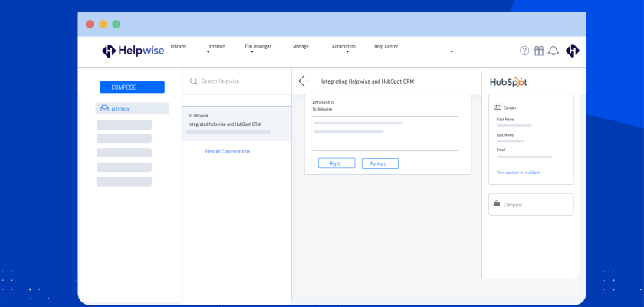Go back using the left arrow icon
Viewport: 644px width, 307px height.
click(304, 81)
